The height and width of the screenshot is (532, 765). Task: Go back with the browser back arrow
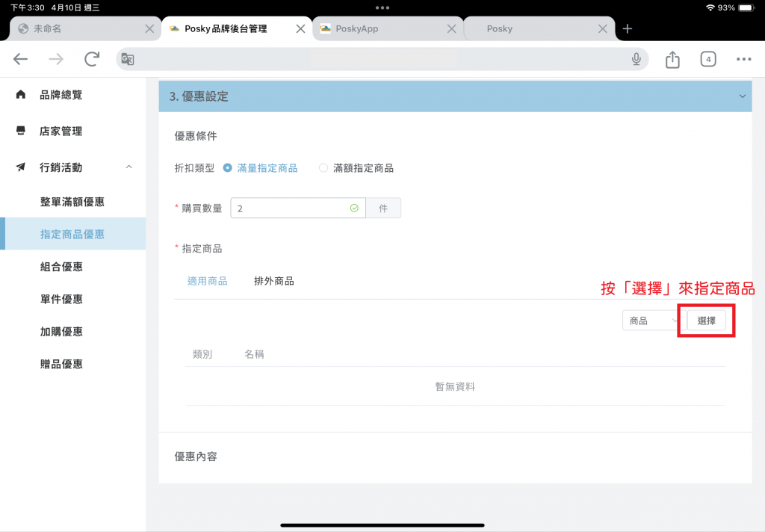(x=20, y=59)
